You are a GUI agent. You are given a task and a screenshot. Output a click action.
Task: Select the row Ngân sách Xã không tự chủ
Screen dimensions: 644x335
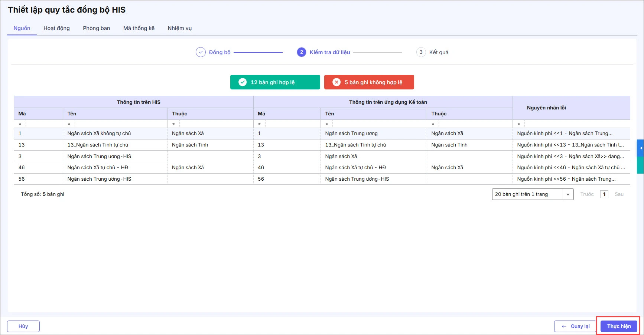click(99, 134)
